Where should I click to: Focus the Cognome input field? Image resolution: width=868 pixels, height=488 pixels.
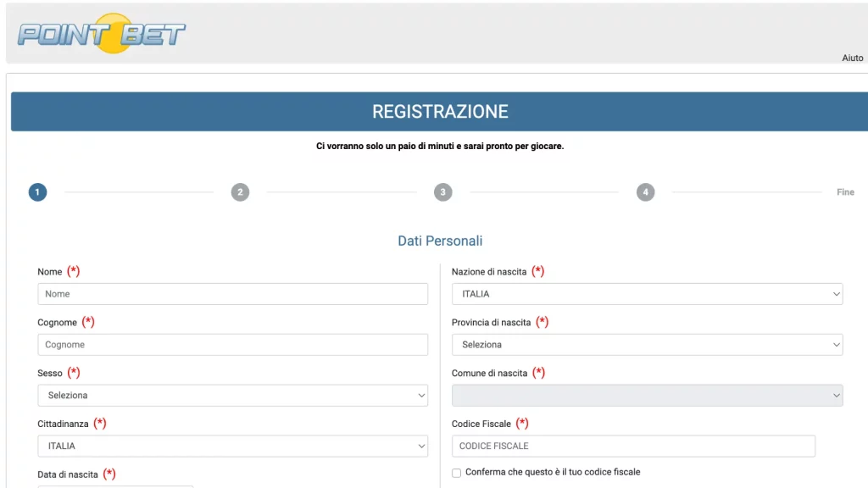coord(232,345)
